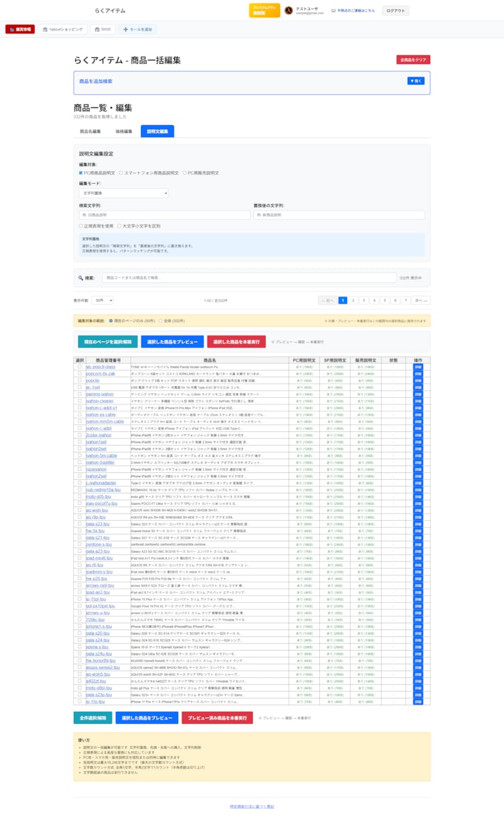
Task: Go to pagination page 7
Action: click(406, 301)
